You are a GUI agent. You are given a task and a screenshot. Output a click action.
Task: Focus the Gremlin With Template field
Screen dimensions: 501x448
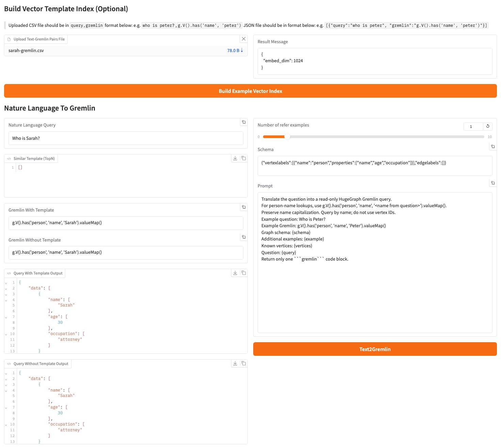point(126,223)
